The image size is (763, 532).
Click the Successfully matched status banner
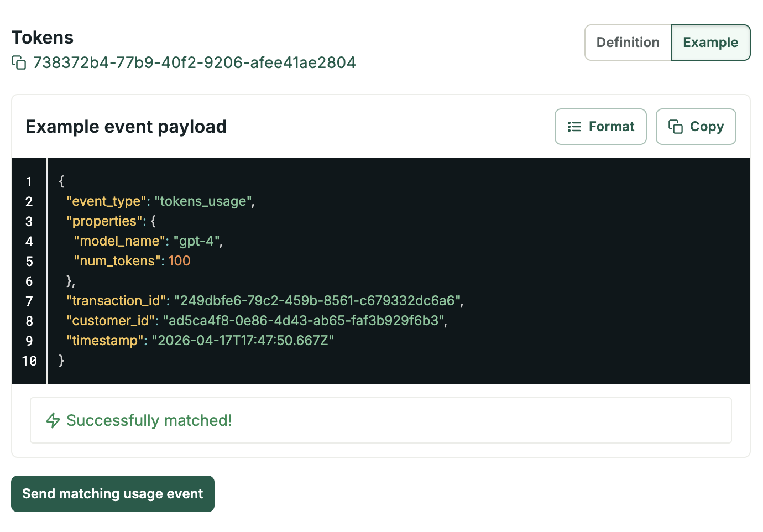point(381,421)
